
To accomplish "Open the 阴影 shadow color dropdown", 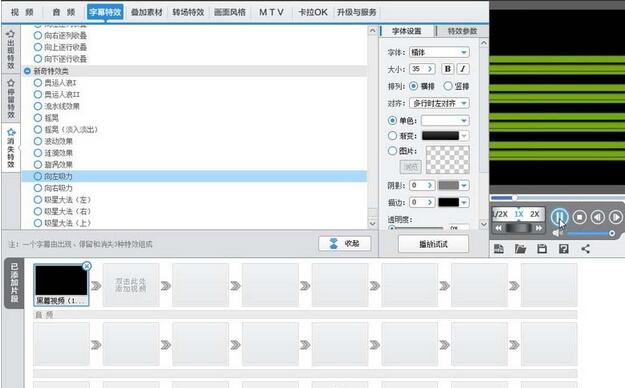I will (464, 185).
